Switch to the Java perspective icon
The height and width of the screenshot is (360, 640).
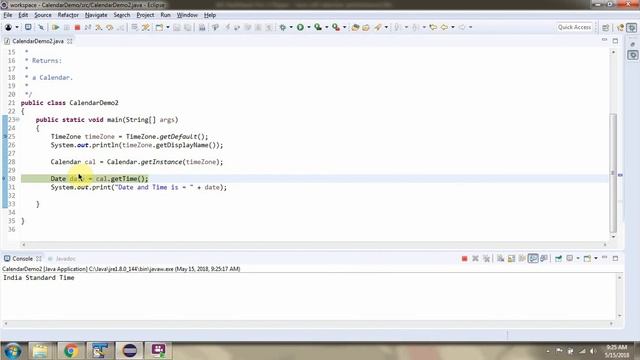[620, 27]
